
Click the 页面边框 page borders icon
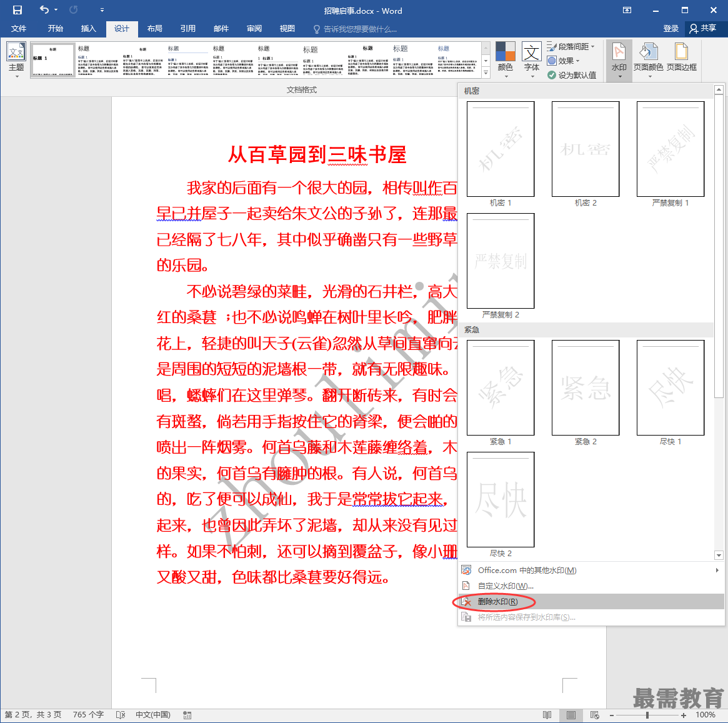pos(682,57)
